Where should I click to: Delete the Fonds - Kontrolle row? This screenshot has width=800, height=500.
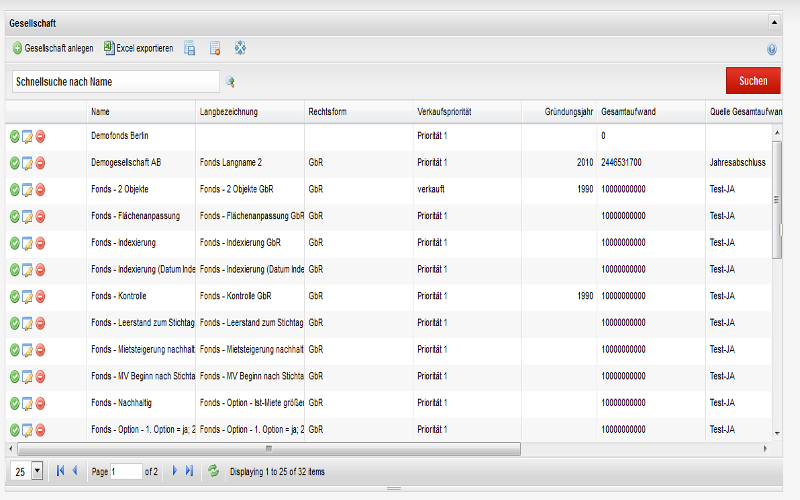[x=40, y=296]
